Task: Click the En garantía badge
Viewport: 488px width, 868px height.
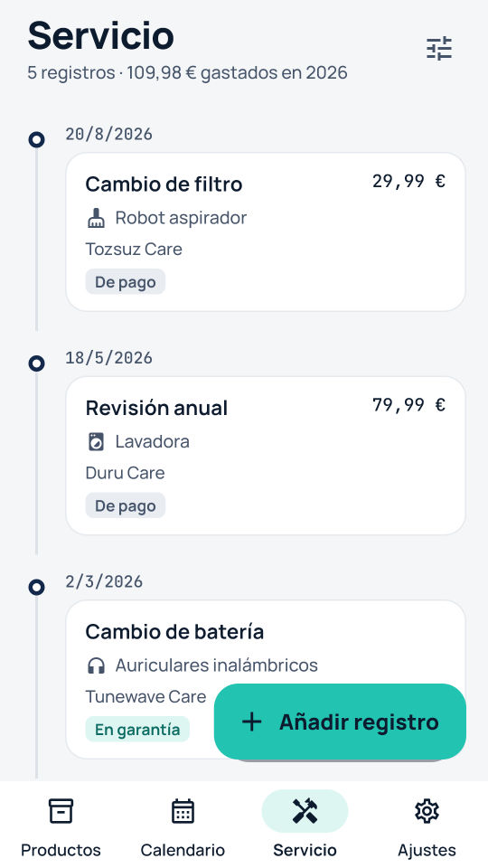Action: click(137, 729)
